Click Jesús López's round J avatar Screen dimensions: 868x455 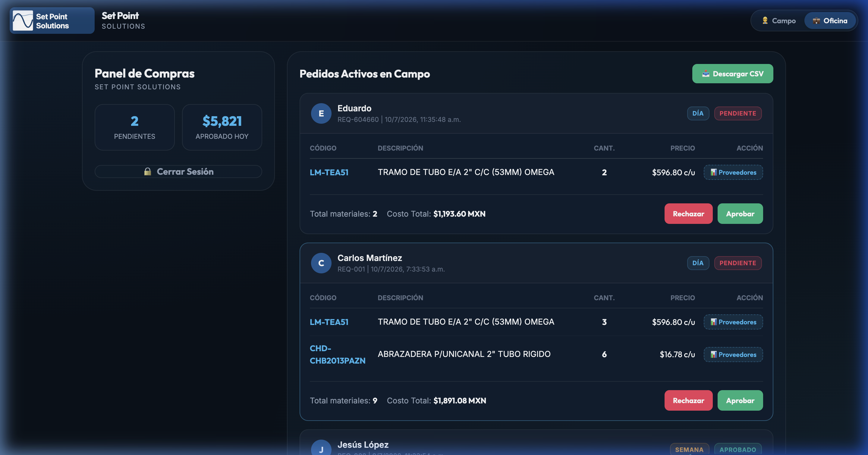click(x=321, y=448)
